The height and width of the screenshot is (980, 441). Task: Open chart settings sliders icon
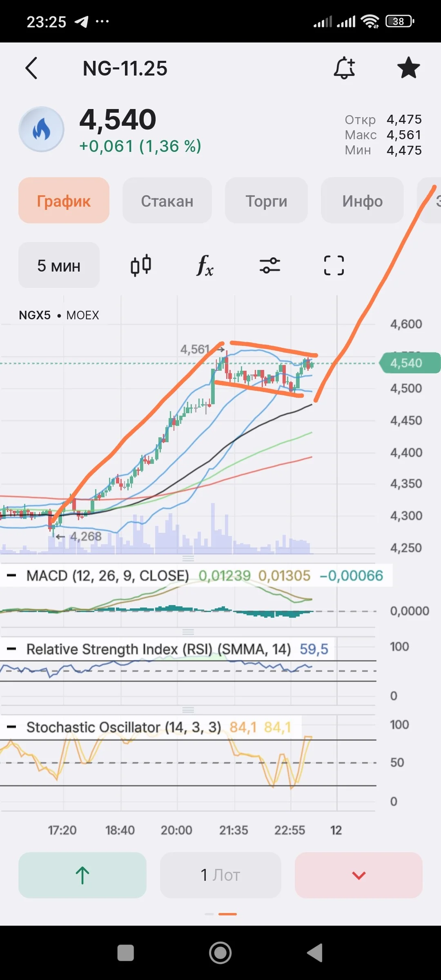click(269, 265)
